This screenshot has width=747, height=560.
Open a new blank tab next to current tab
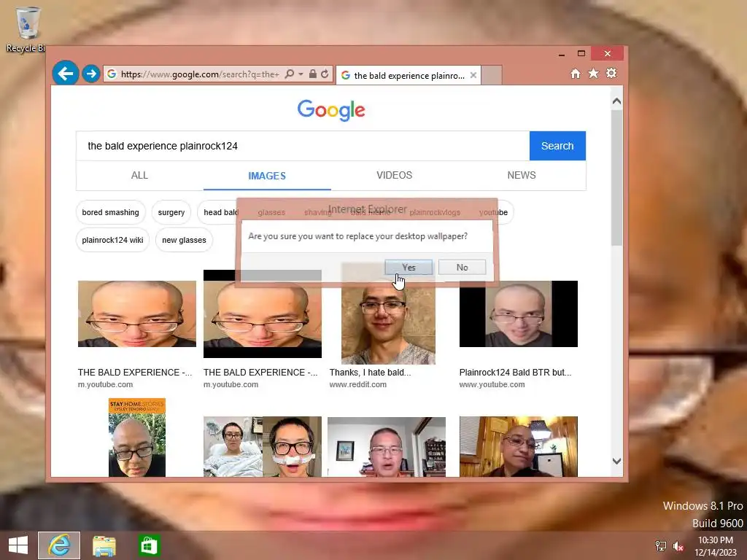click(x=492, y=75)
